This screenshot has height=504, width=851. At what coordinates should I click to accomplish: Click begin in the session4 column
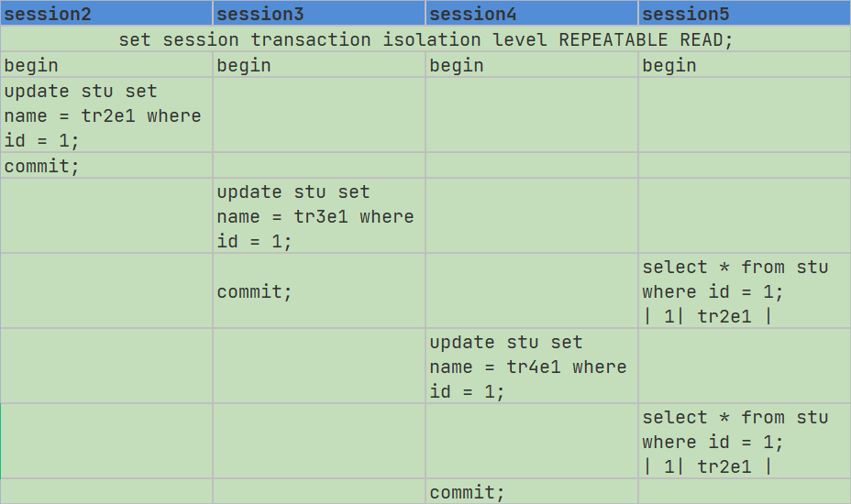tap(532, 65)
